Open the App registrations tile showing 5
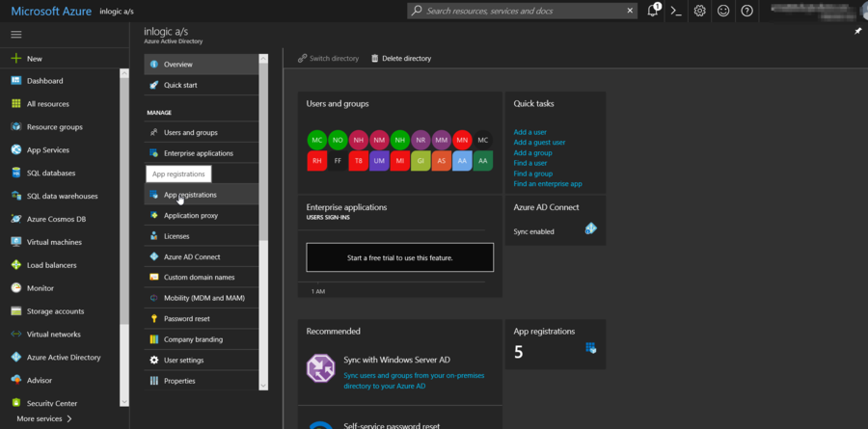Screen dimensions: 868x429 (x=556, y=344)
